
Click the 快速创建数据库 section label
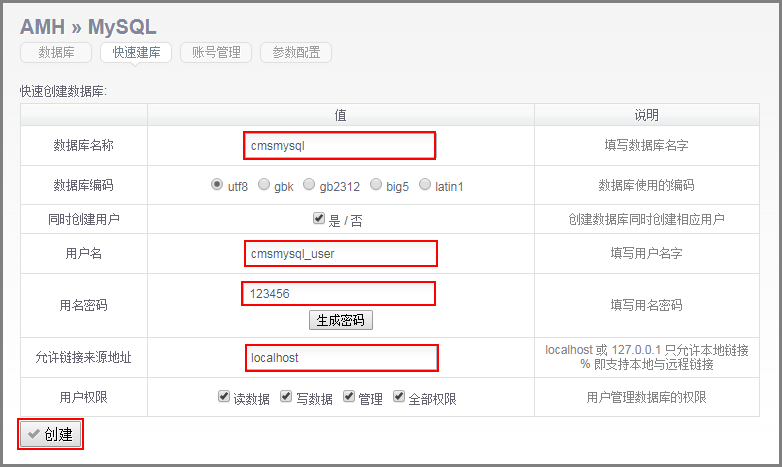coord(63,91)
